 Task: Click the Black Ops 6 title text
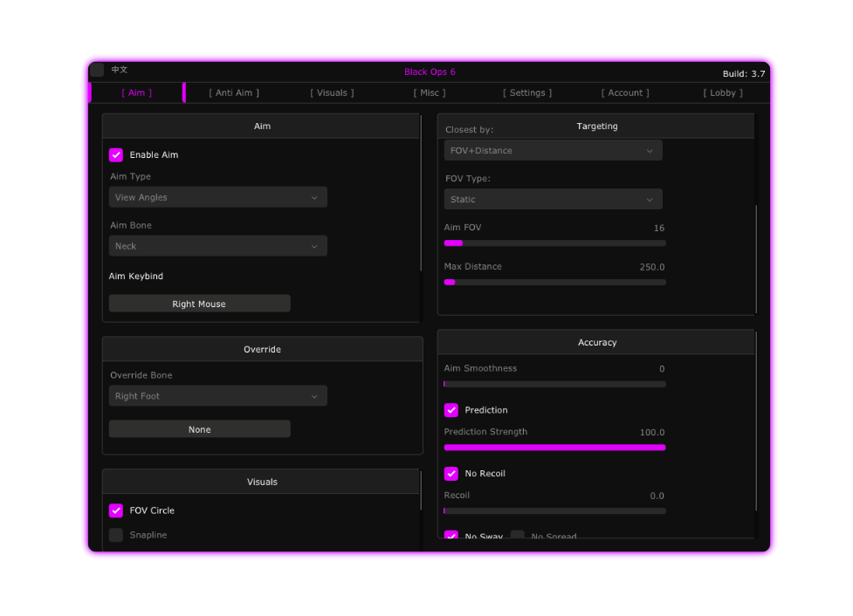(430, 72)
